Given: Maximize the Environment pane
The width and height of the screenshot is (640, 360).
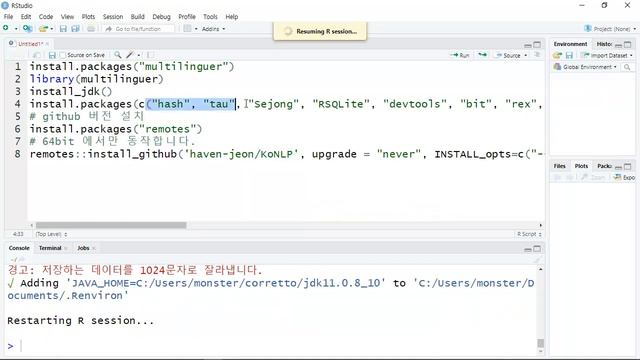Looking at the screenshot, I should (628, 44).
